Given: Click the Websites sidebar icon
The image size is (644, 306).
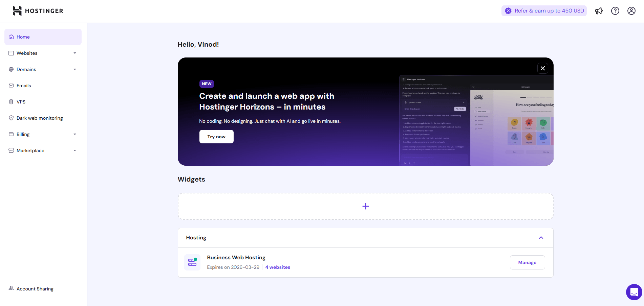Looking at the screenshot, I should point(11,53).
